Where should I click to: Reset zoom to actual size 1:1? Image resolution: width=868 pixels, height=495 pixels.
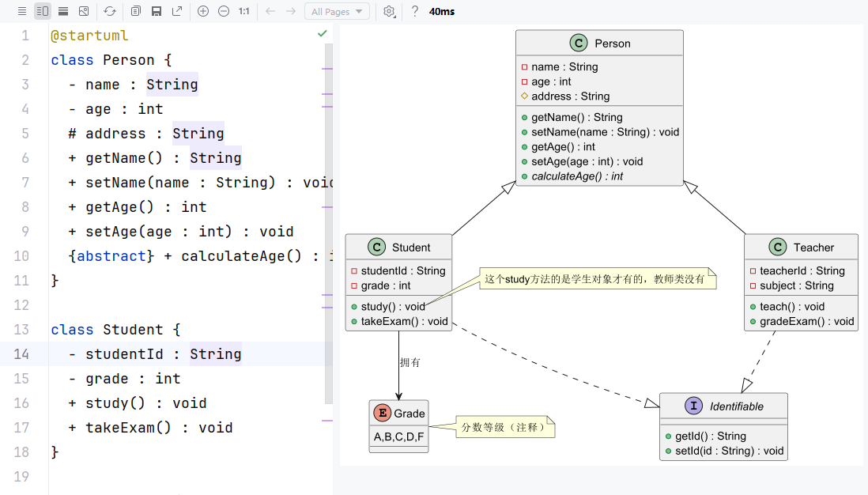[244, 11]
